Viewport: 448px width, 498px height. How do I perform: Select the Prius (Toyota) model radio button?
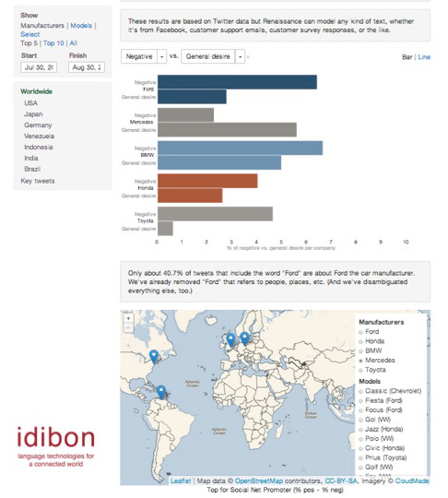360,458
